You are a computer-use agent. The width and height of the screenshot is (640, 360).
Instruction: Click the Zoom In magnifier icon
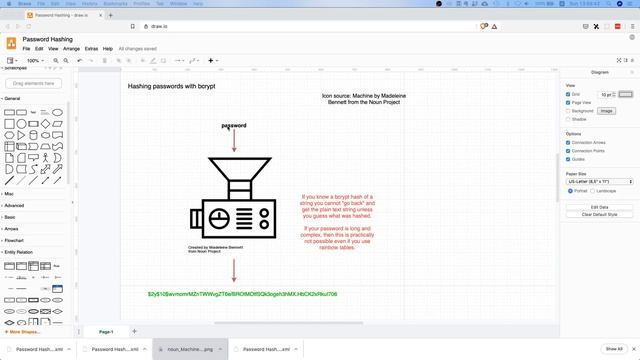click(56, 60)
